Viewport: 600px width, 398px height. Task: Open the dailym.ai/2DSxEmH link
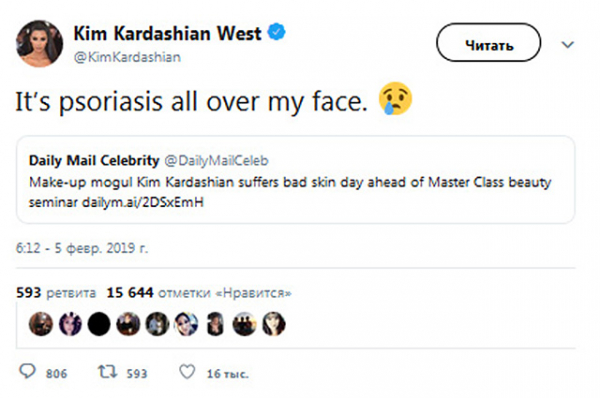[143, 202]
